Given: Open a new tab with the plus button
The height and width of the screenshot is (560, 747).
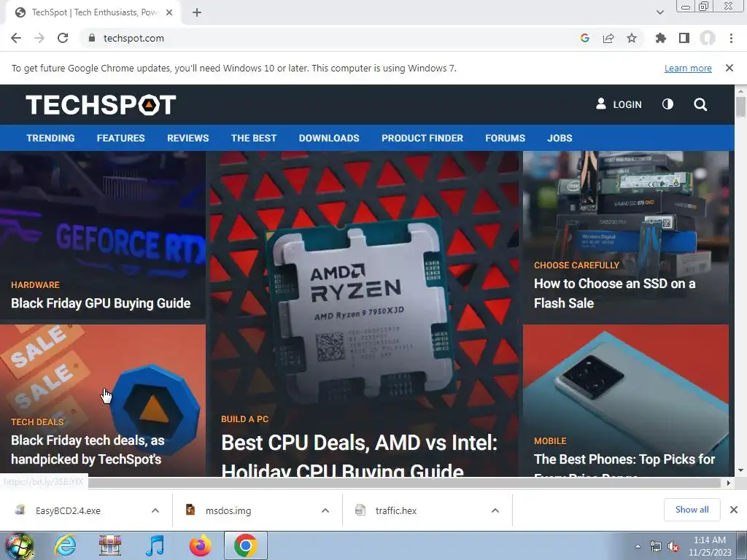Looking at the screenshot, I should pyautogui.click(x=197, y=12).
